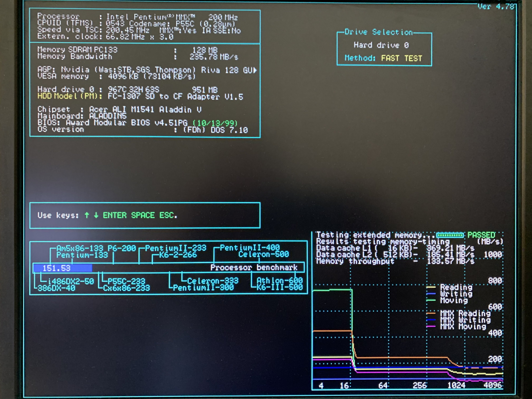Image resolution: width=532 pixels, height=399 pixels.
Task: Click the down arrow key icon
Action: click(x=96, y=215)
